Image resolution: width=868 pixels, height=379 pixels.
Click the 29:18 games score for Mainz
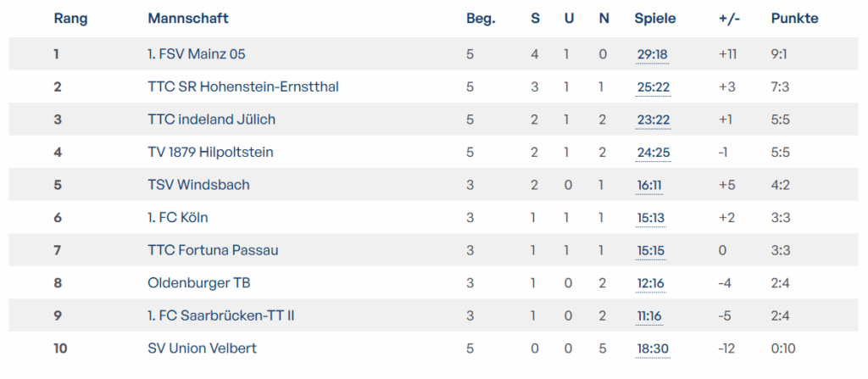click(653, 55)
